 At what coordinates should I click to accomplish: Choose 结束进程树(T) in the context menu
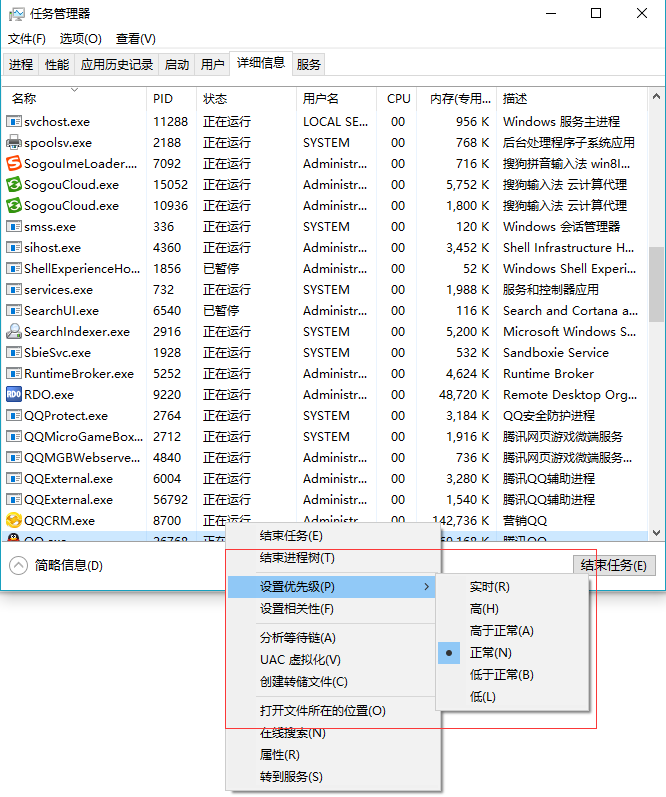pos(333,558)
